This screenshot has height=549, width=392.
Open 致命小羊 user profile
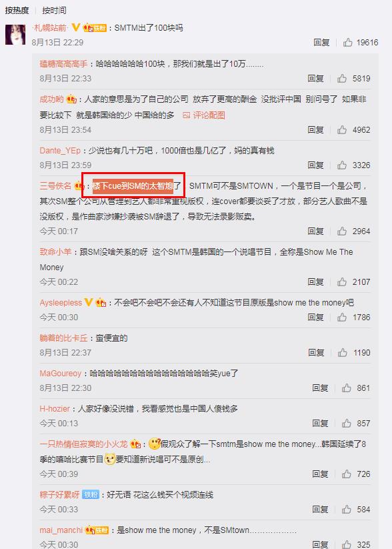click(55, 251)
